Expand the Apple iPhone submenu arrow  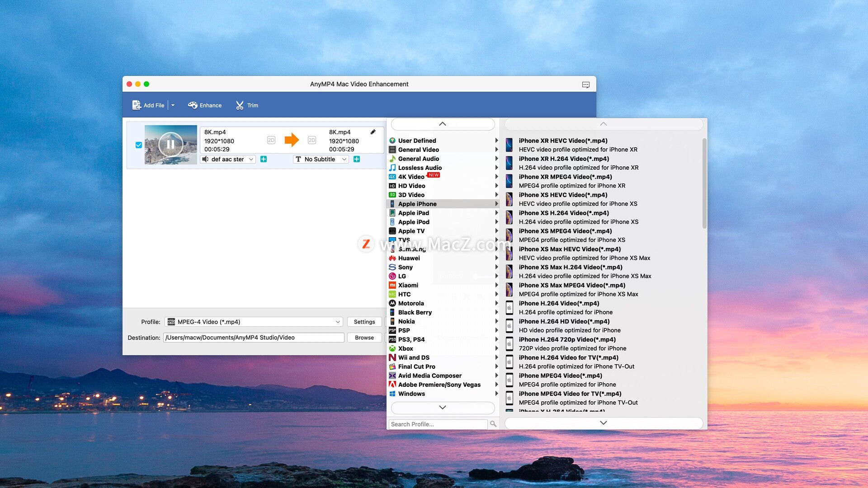click(x=496, y=204)
